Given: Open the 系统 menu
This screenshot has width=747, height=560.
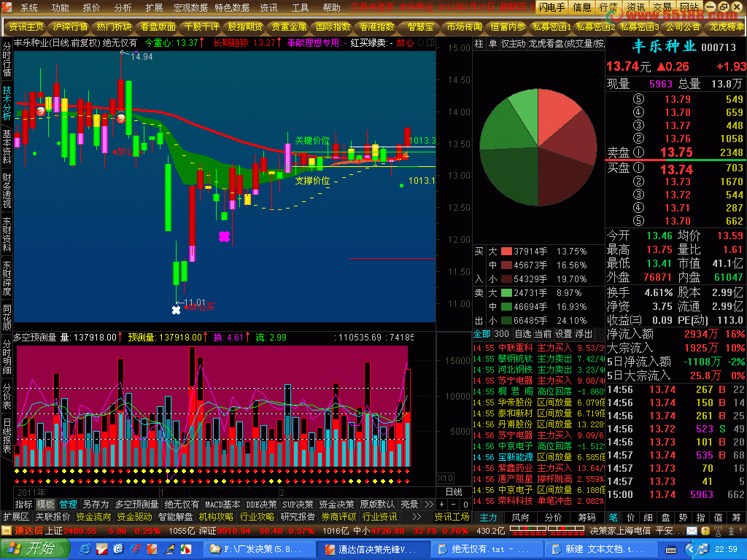Looking at the screenshot, I should pyautogui.click(x=28, y=7).
